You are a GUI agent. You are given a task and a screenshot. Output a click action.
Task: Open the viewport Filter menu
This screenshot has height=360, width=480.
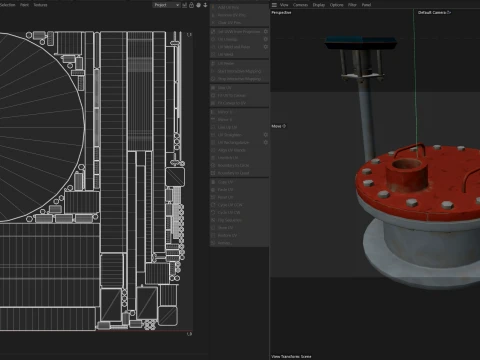(352, 5)
